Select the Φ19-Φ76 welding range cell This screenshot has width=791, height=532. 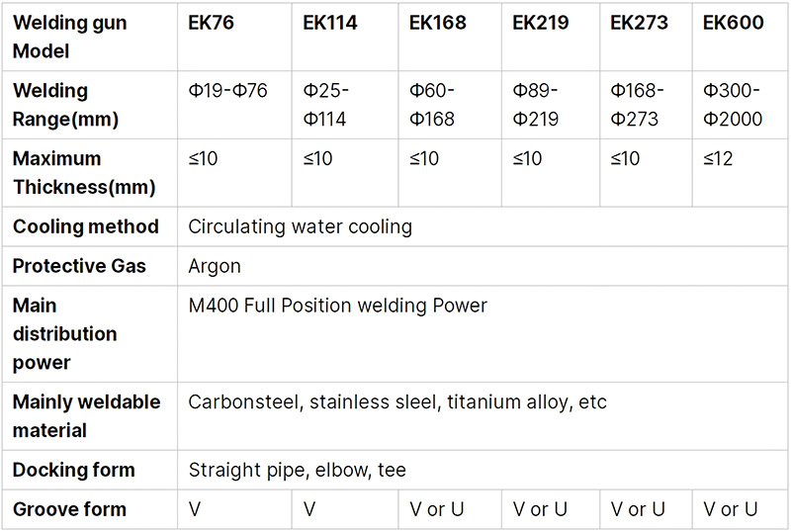227,91
